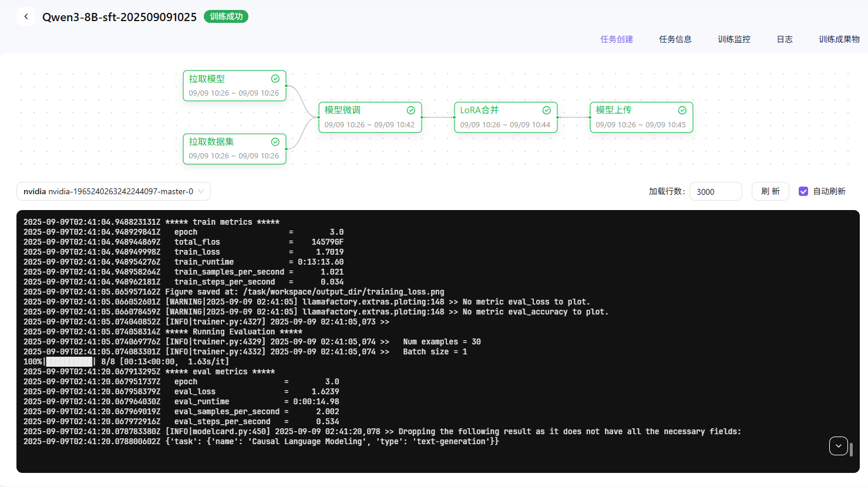Click the checkmark icon on LoRA合并 node
This screenshot has width=868, height=487.
pyautogui.click(x=547, y=110)
